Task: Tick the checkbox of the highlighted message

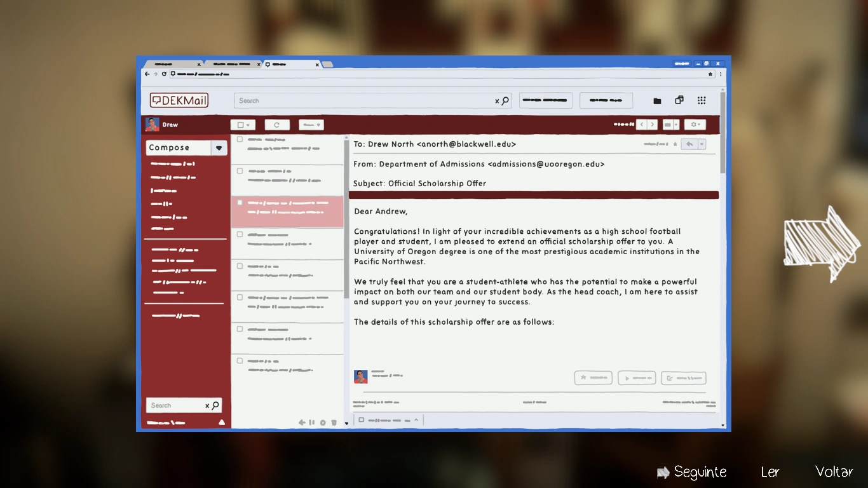Action: coord(240,203)
